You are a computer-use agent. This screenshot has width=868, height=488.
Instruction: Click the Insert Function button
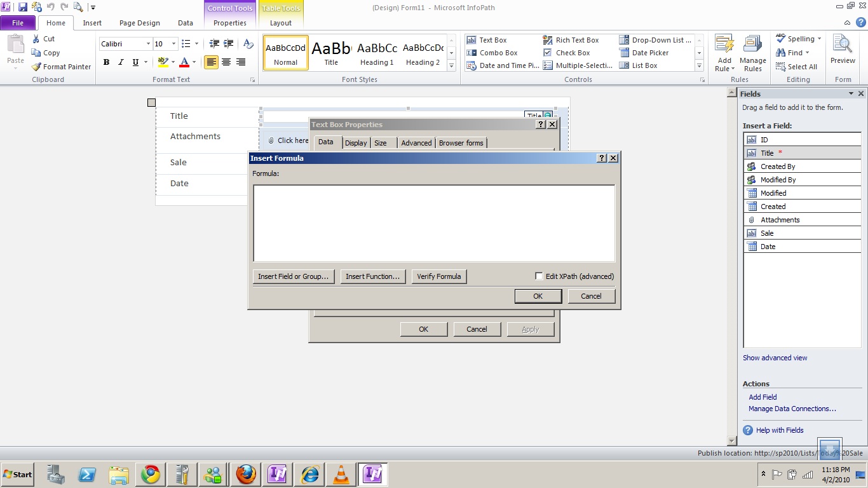tap(372, 276)
